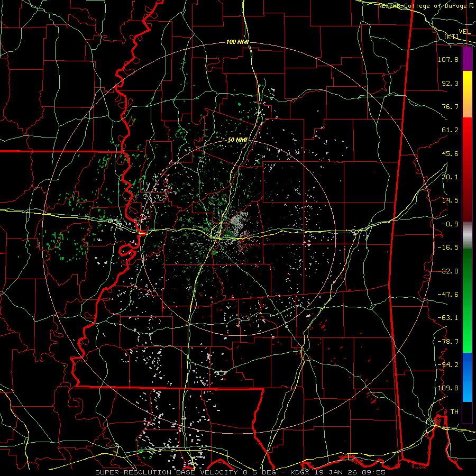Click the blue segment of the velocity color bar
Image resolution: width=476 pixels, height=476 pixels.
pos(467,377)
